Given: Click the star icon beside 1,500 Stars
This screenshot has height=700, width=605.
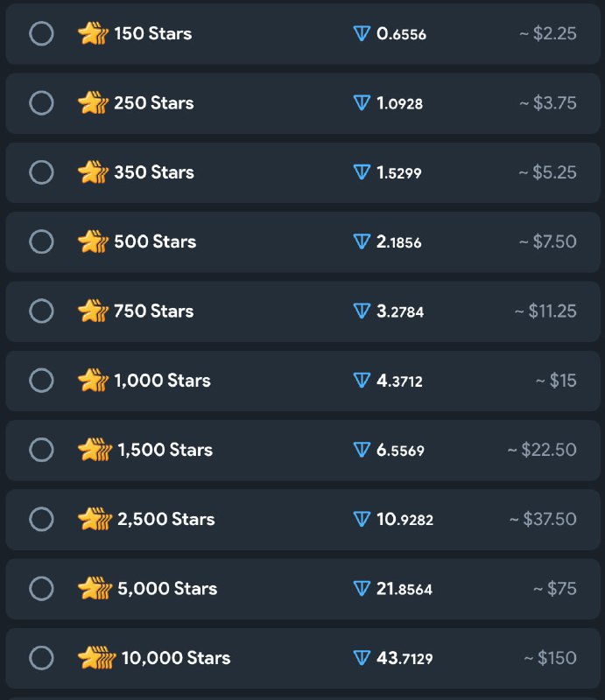Looking at the screenshot, I should click(95, 450).
